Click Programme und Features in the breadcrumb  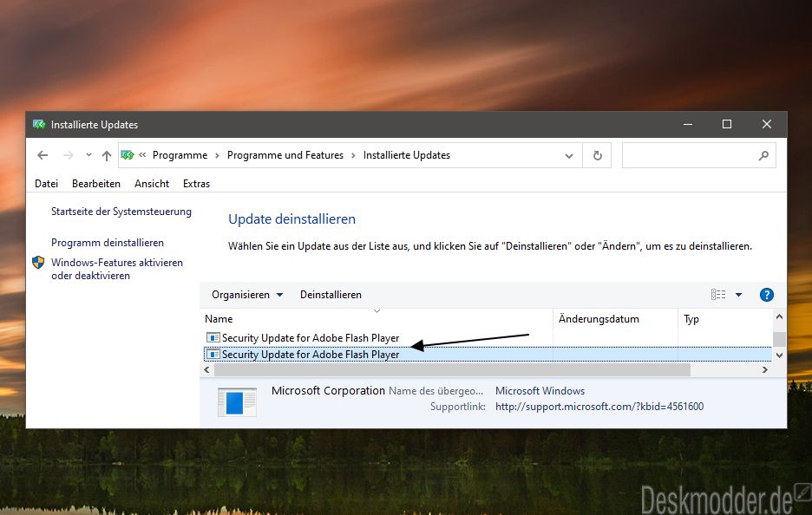click(285, 155)
